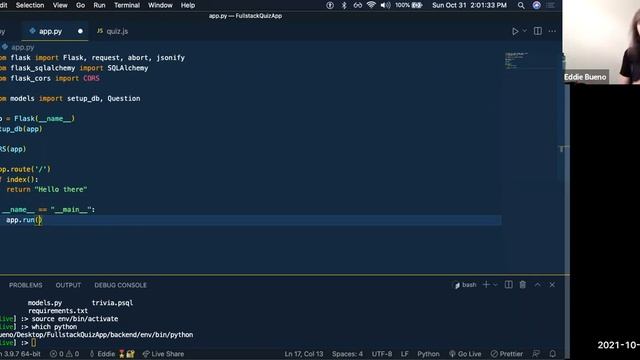Open the Run menu
Screen dimensions: 640x360
click(99, 5)
